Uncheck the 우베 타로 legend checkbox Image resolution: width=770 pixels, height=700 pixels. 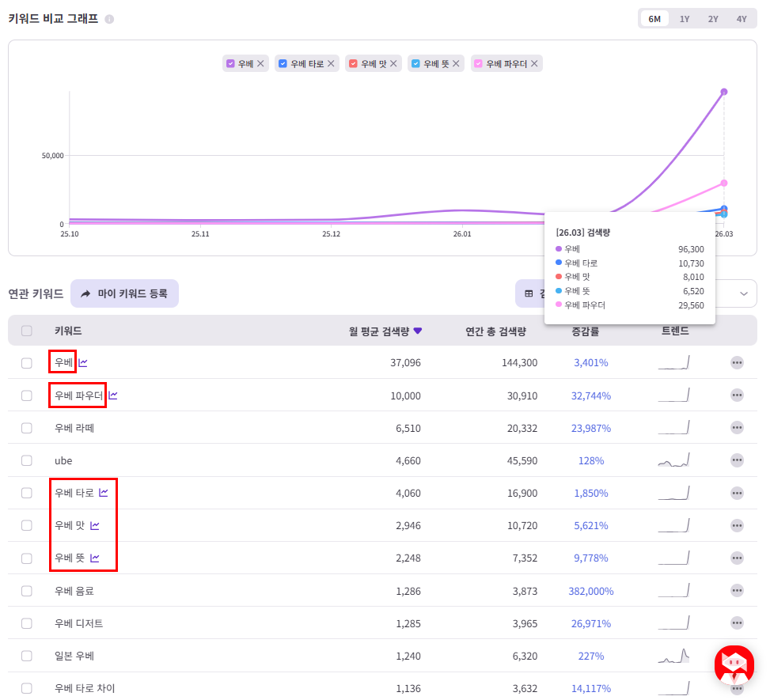point(283,63)
